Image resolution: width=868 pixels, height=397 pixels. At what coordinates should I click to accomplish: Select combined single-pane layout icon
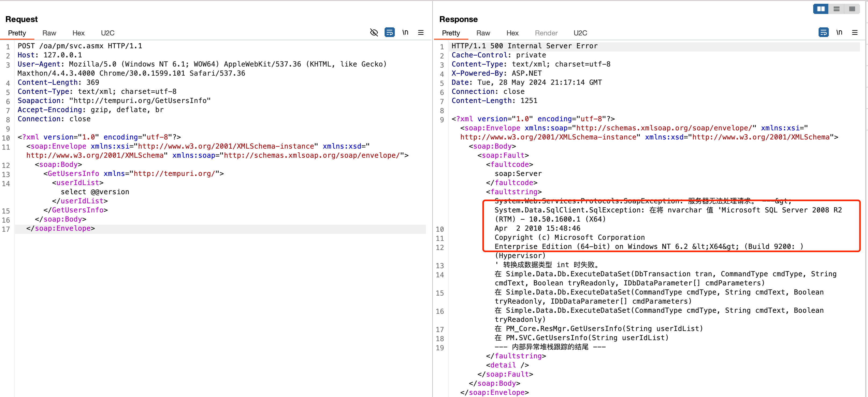[x=852, y=9]
